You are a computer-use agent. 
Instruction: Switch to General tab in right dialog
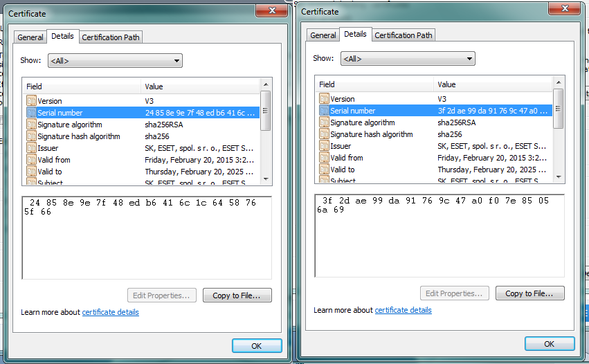click(x=323, y=35)
